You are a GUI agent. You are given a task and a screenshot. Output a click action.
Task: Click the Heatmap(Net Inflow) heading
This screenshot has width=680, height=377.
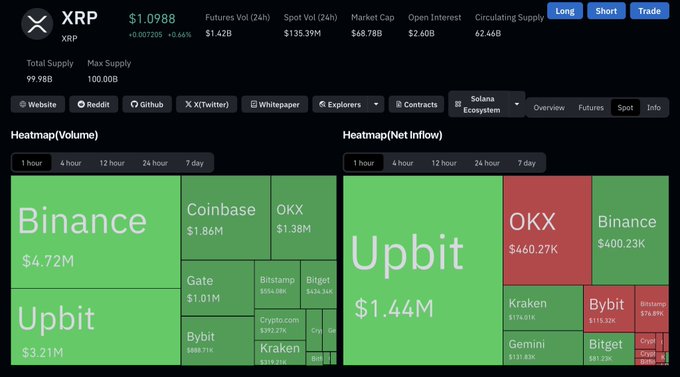coord(392,135)
